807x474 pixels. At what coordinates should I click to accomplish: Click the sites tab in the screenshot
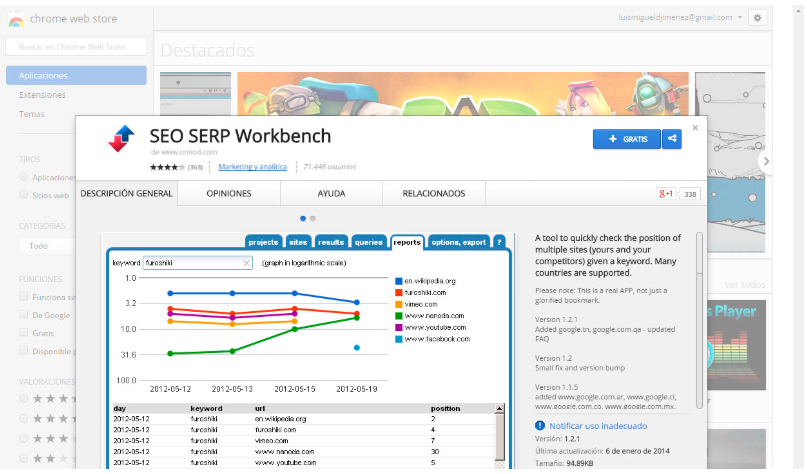tap(298, 242)
